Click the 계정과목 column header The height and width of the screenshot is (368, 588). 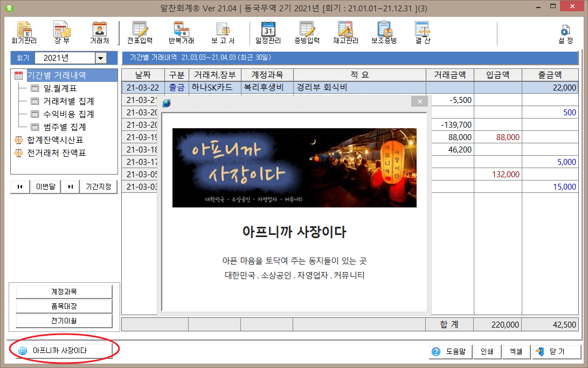coord(267,75)
